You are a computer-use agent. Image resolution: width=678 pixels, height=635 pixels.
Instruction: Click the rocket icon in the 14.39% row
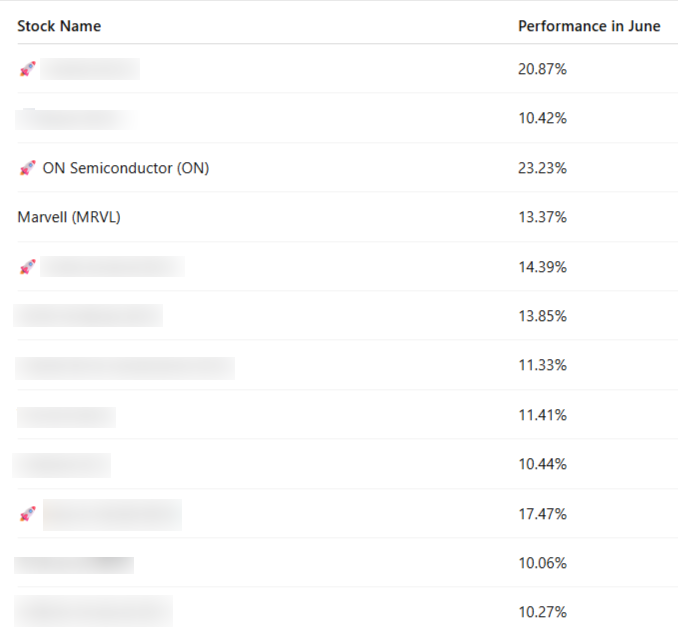click(27, 267)
